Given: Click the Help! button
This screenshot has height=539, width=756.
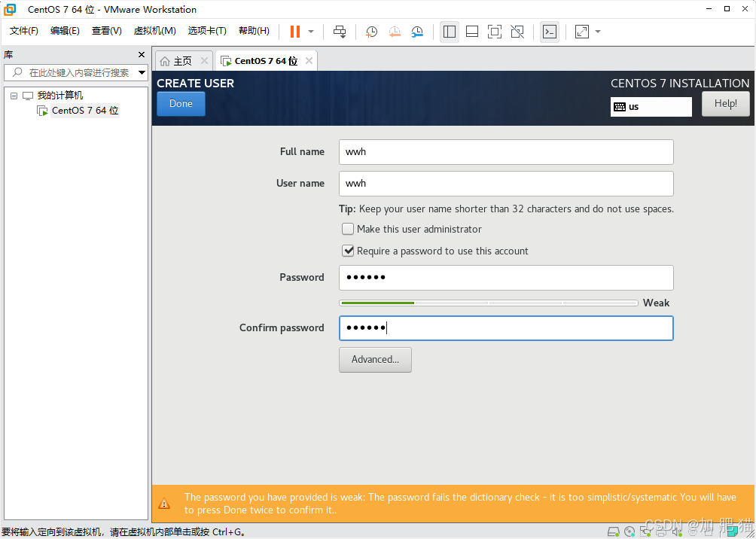Looking at the screenshot, I should click(x=726, y=104).
